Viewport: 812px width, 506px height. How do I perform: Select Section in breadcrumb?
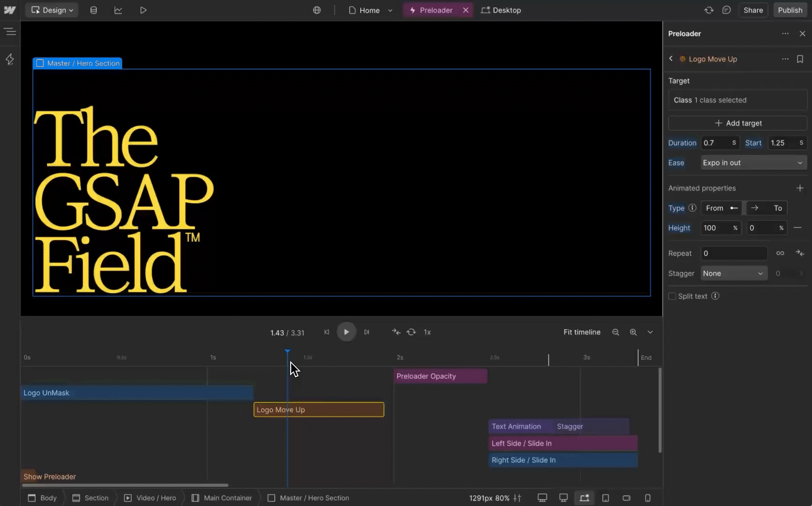(90, 498)
